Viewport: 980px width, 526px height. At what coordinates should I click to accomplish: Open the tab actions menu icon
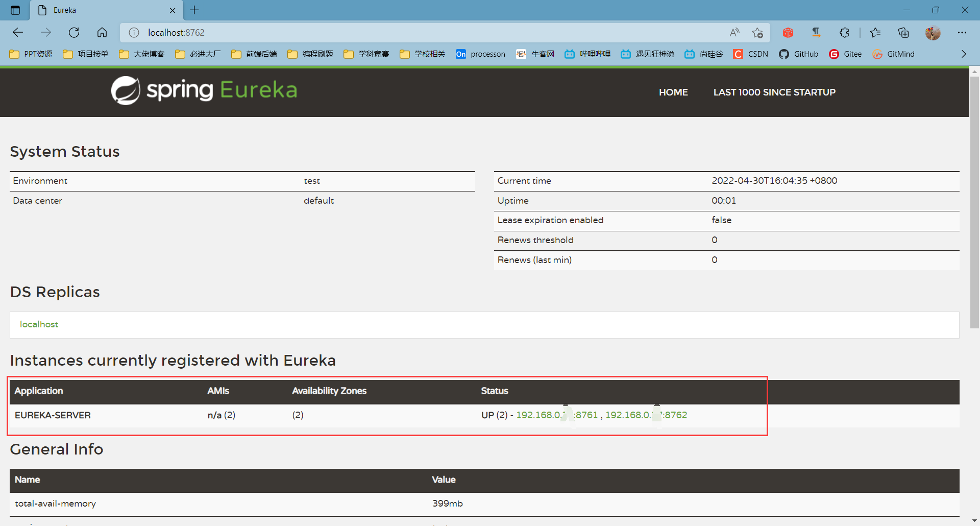[15, 10]
